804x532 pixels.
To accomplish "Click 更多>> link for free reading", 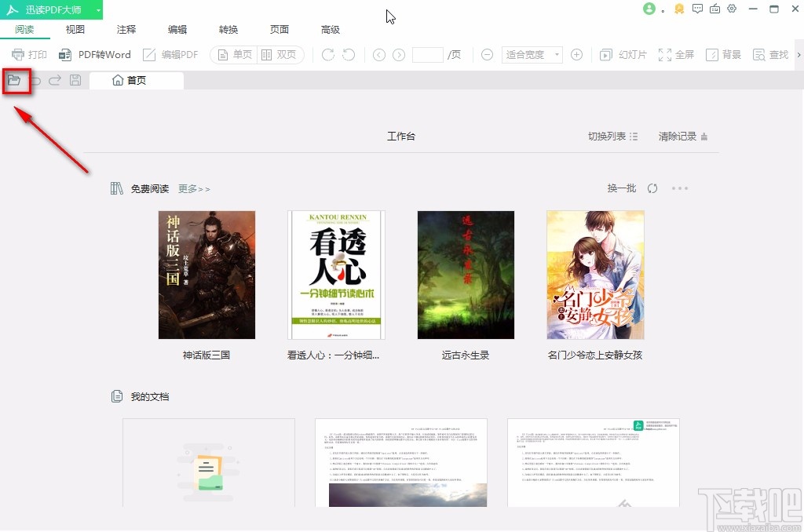I will 194,188.
